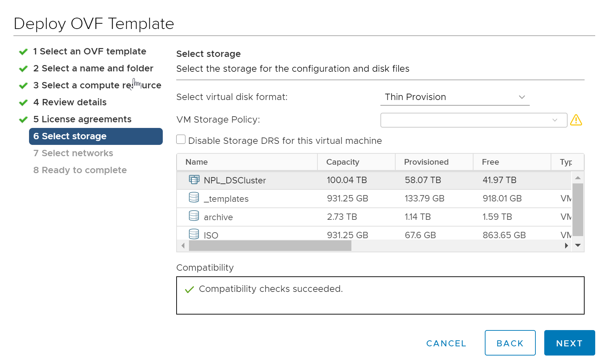Click the checkmark beside Review details step

tap(23, 102)
